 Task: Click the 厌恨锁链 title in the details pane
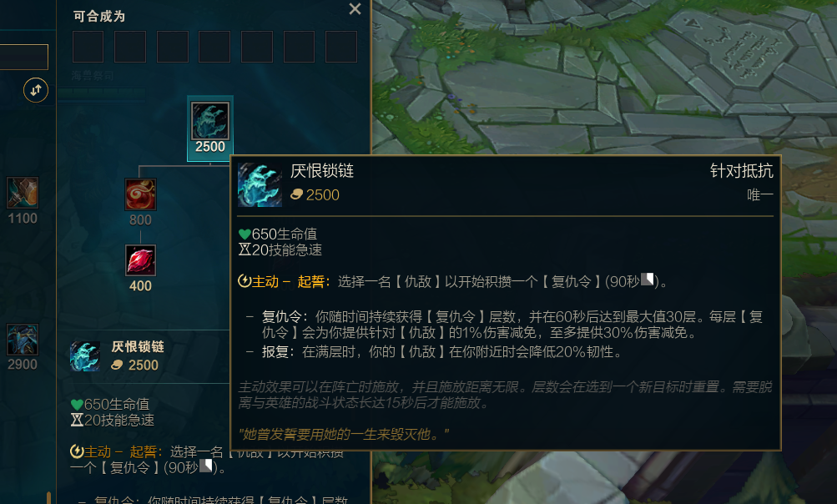[x=138, y=347]
